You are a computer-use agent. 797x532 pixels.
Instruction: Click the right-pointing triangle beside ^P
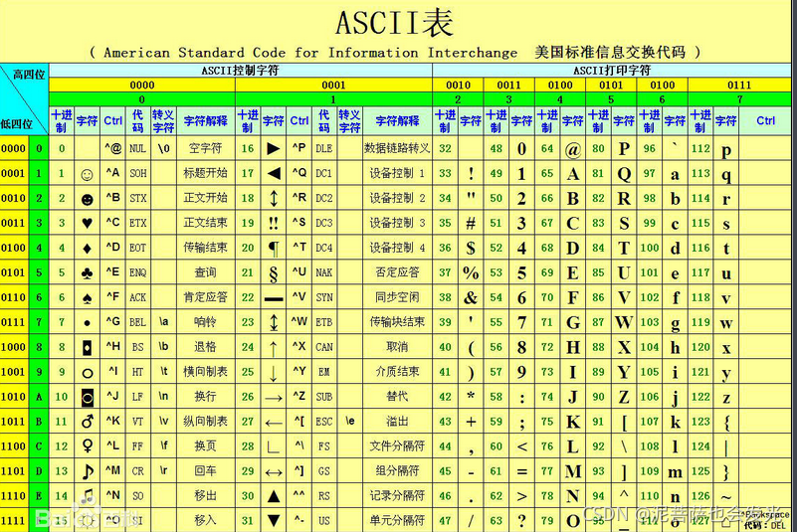[x=274, y=149]
